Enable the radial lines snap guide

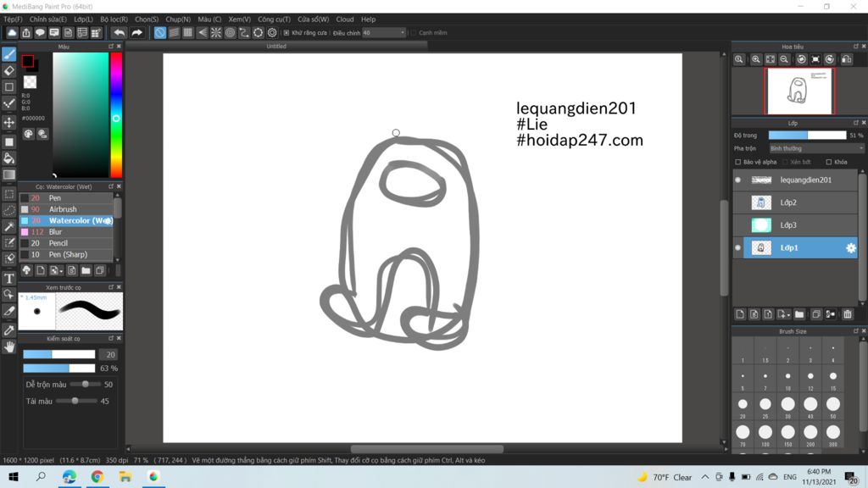(216, 33)
